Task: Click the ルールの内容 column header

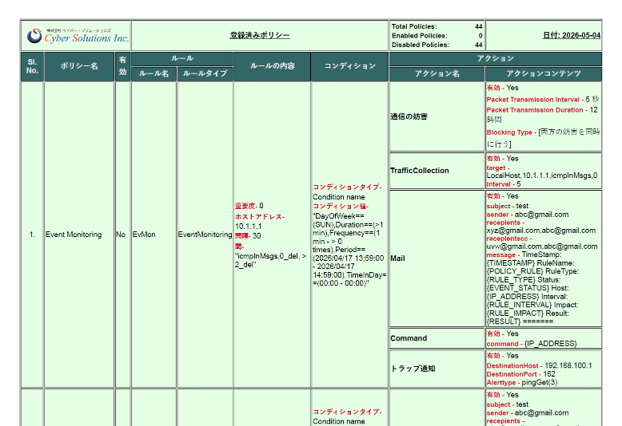Action: point(272,66)
